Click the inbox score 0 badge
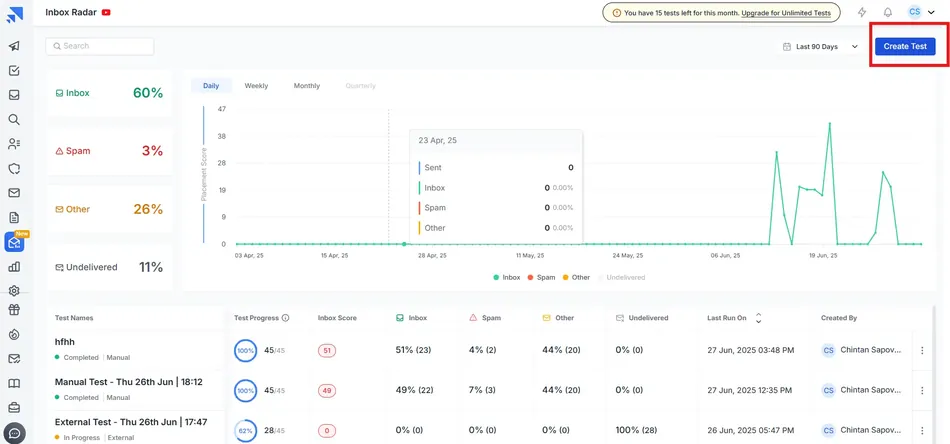Image resolution: width=950 pixels, height=444 pixels. coord(327,431)
